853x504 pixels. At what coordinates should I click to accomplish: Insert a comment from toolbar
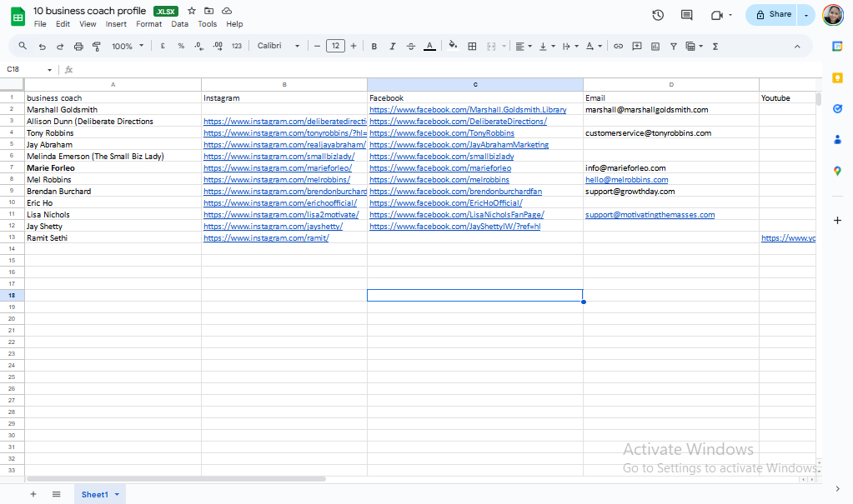click(x=636, y=46)
